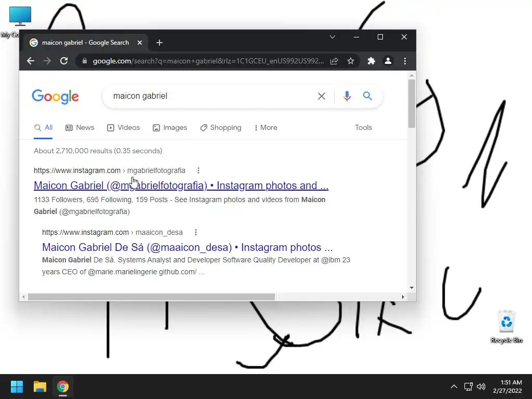Viewport: 532px width, 399px height.
Task: Click the forward navigation arrow
Action: tap(47, 61)
